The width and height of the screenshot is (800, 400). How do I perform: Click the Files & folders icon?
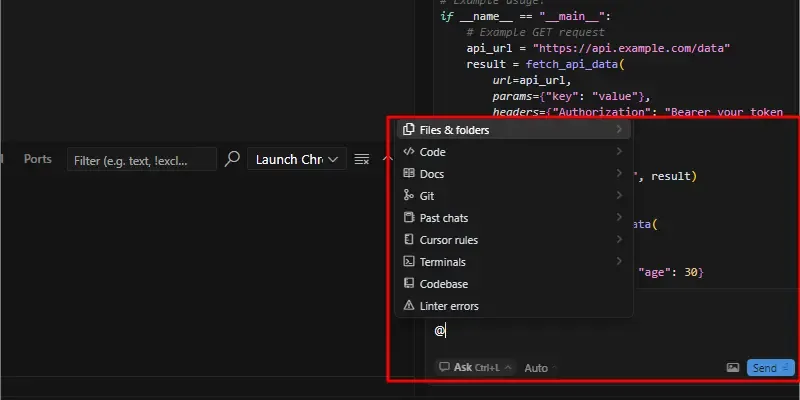[409, 130]
